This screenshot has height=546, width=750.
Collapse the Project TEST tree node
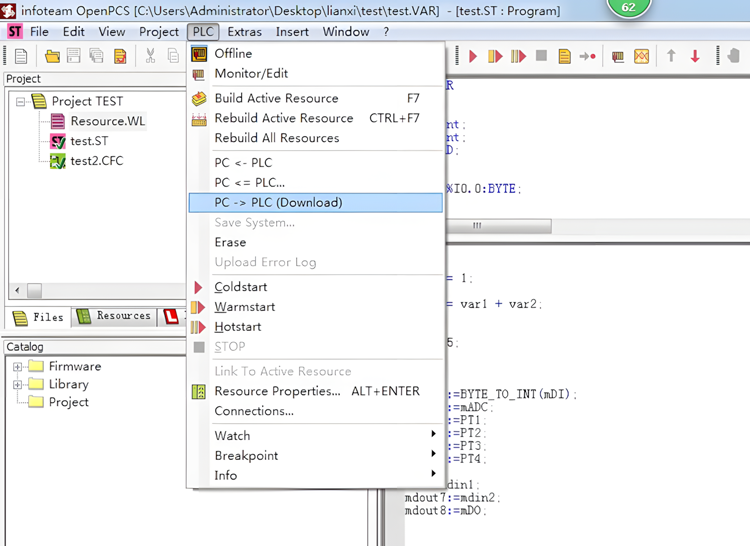click(x=21, y=101)
